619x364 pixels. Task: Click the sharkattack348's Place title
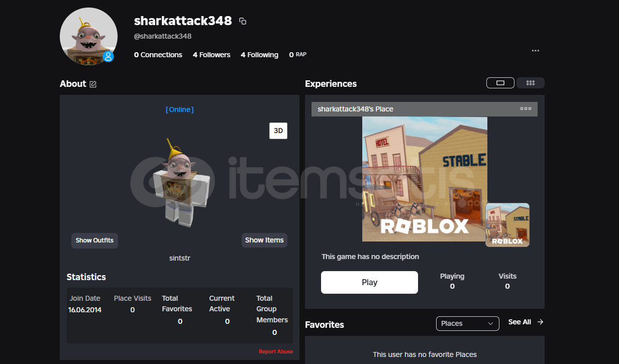[355, 109]
